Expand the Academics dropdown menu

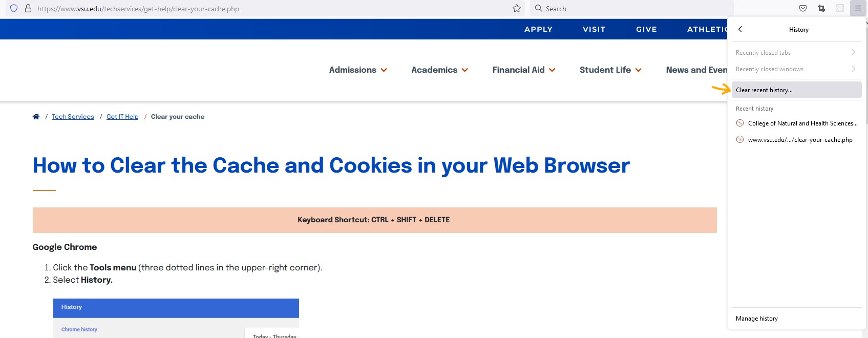pos(440,70)
